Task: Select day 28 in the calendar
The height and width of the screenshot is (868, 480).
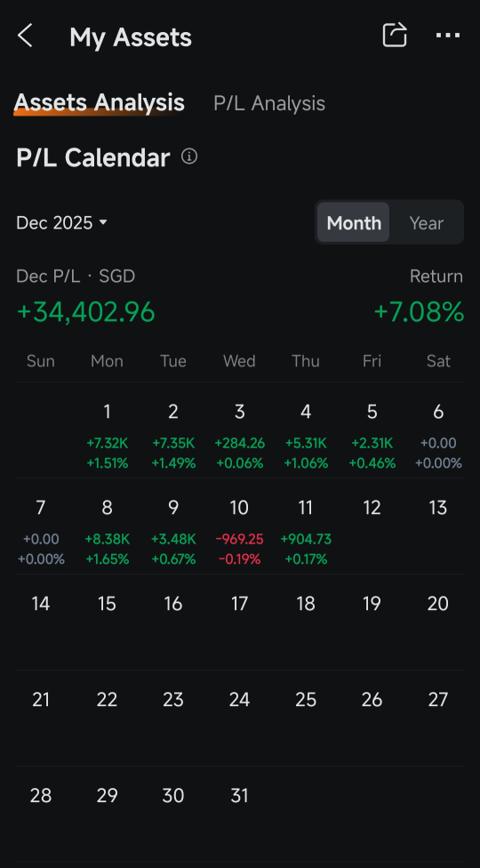Action: (41, 795)
